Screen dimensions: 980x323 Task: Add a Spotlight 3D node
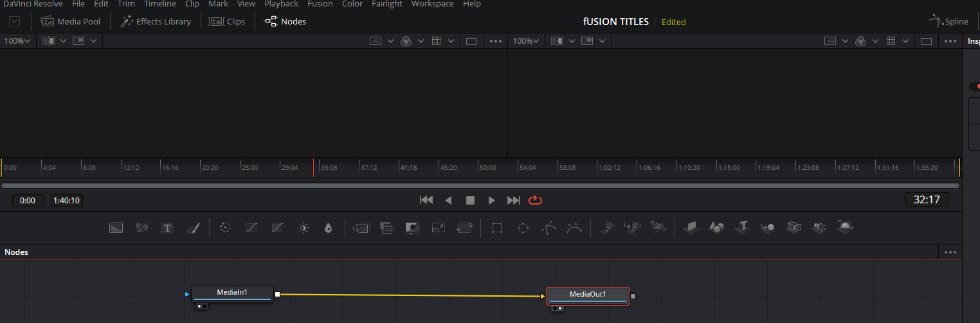pos(819,227)
